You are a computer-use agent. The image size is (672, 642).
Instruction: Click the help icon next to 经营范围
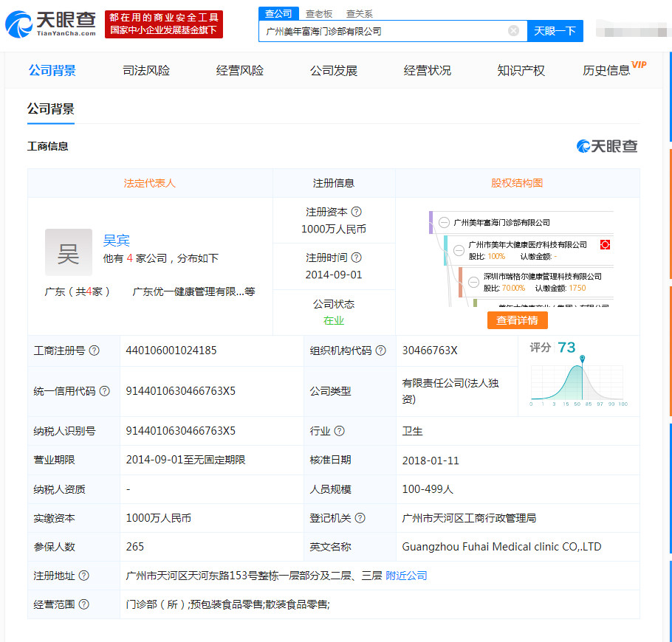[x=84, y=604]
